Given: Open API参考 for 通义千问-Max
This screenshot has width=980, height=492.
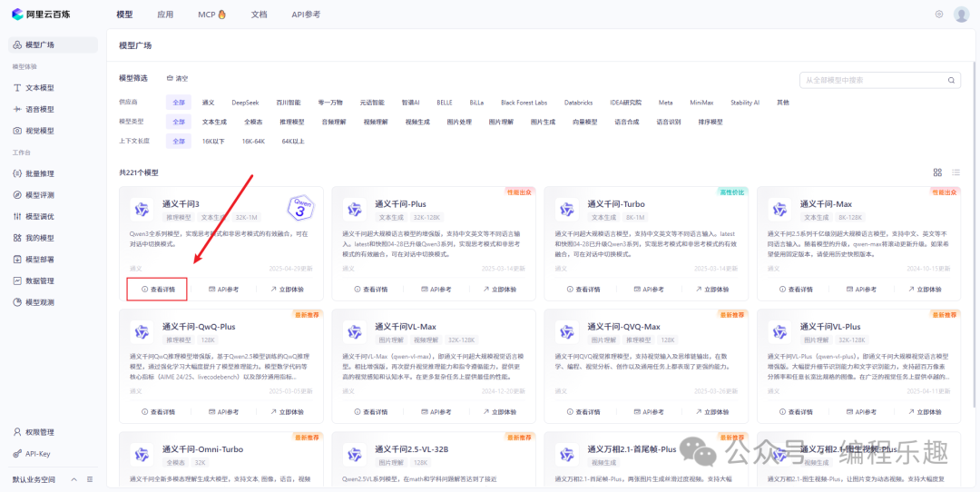Looking at the screenshot, I should click(860, 290).
